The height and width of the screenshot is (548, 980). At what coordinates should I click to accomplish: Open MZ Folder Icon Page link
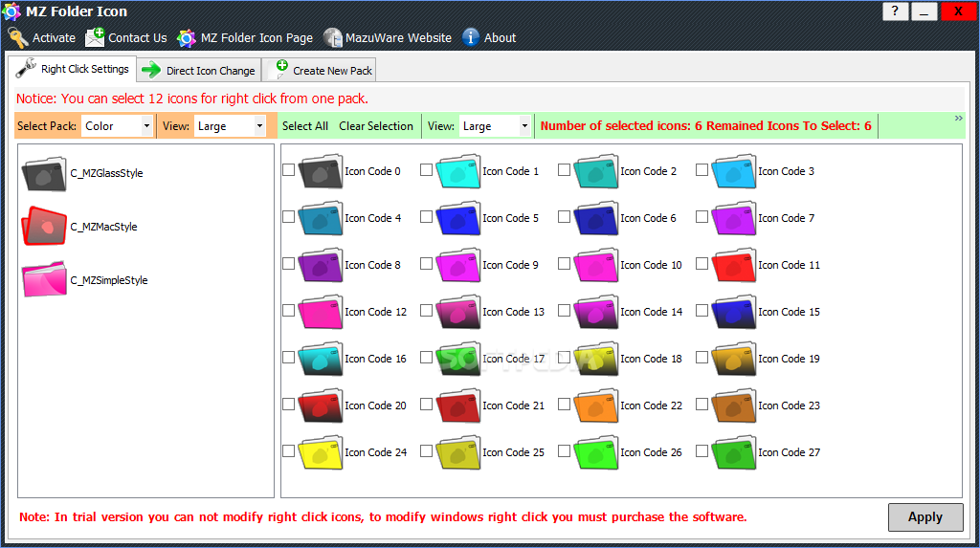(x=245, y=38)
